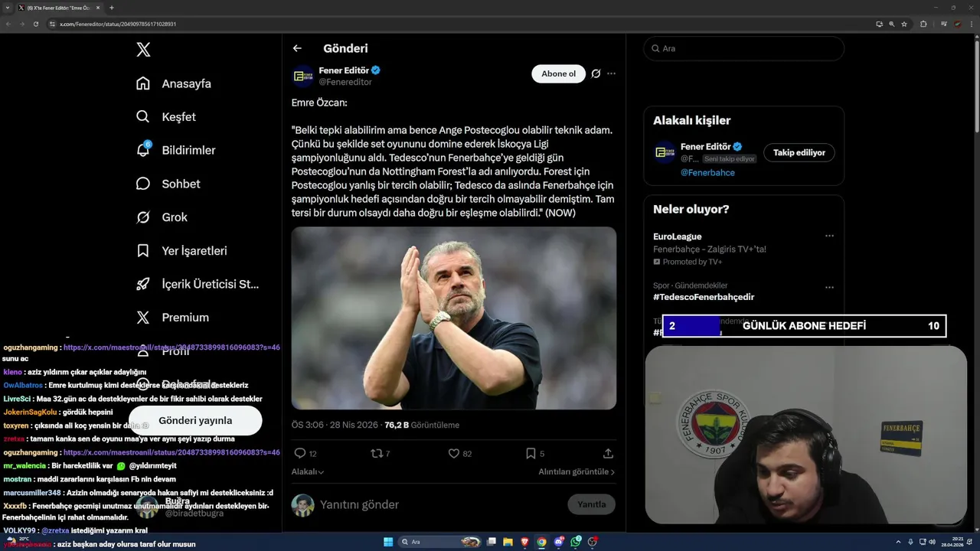Open the Postecoglou photo in the post
This screenshot has width=980, height=551.
[453, 318]
